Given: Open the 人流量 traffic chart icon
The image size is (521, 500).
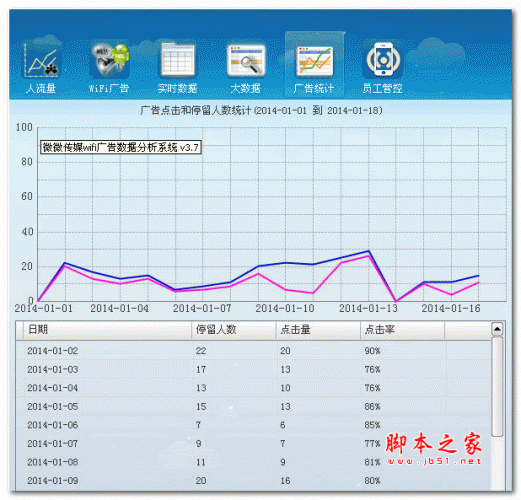Looking at the screenshot, I should [x=42, y=60].
